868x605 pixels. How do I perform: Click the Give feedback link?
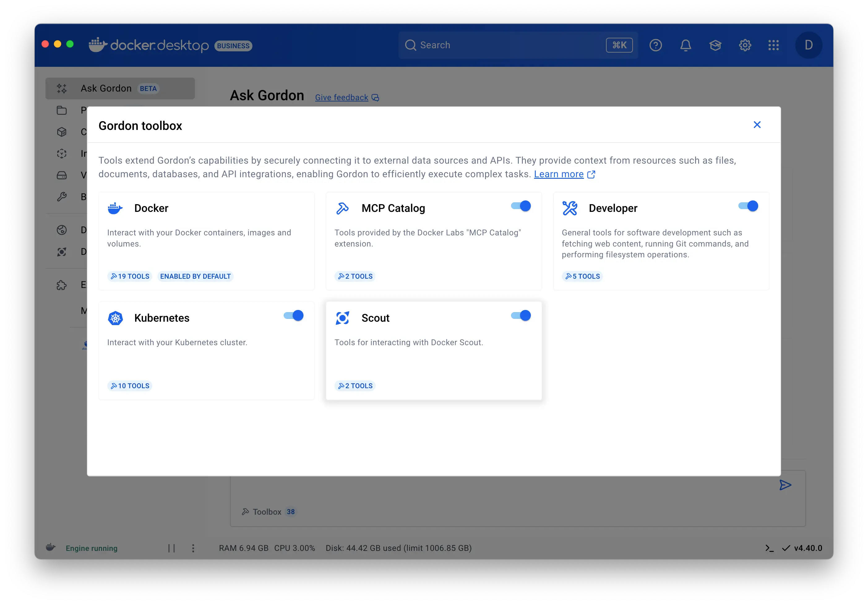click(342, 97)
